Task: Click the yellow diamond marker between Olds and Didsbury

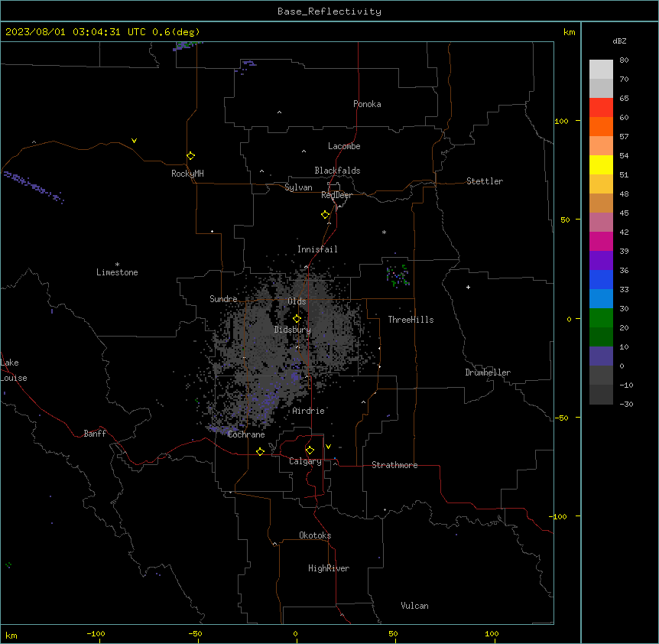Action: click(x=297, y=319)
